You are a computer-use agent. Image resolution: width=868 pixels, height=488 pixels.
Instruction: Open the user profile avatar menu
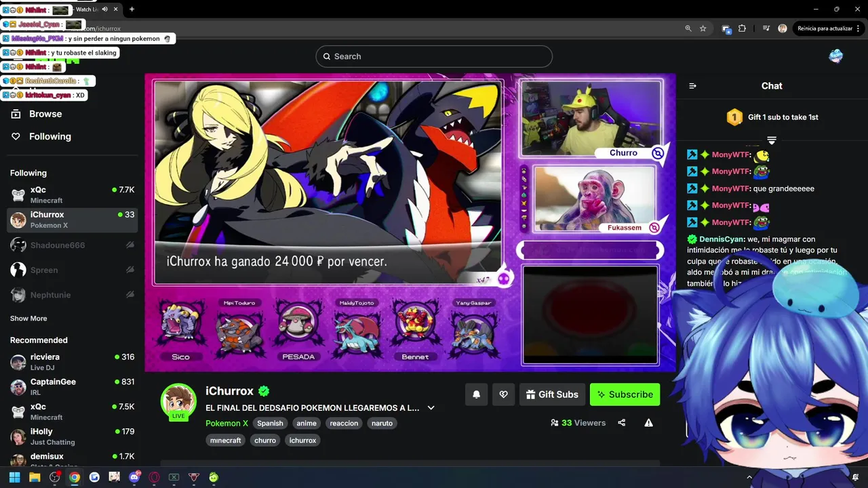click(x=836, y=56)
